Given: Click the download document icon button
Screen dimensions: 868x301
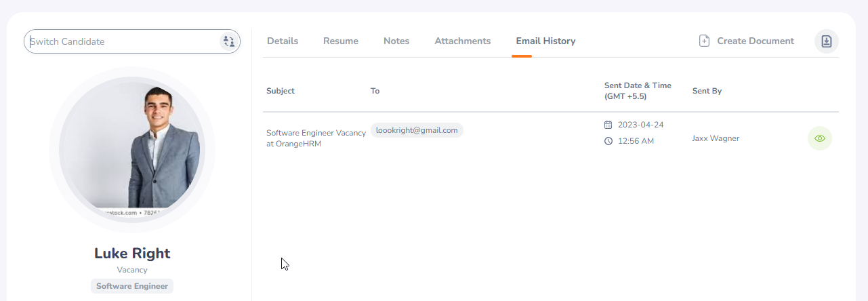Looking at the screenshot, I should click(x=827, y=41).
